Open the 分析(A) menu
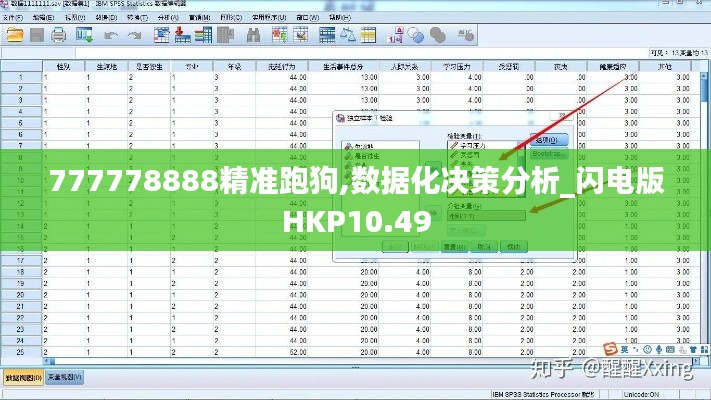Image resolution: width=711 pixels, height=400 pixels. click(x=168, y=18)
